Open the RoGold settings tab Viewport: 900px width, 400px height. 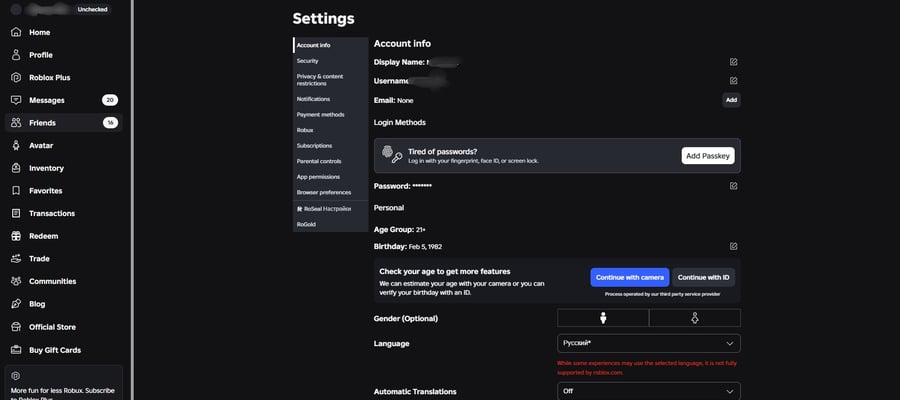click(x=330, y=224)
